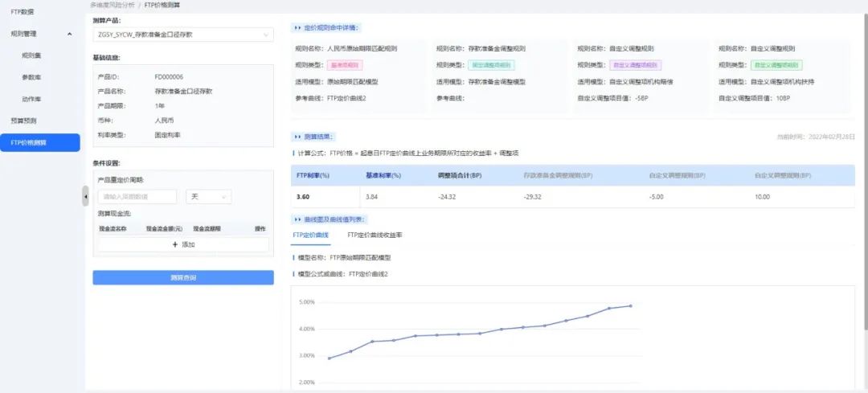Click the 现金流名称 column header
868x393 pixels.
[x=113, y=228]
